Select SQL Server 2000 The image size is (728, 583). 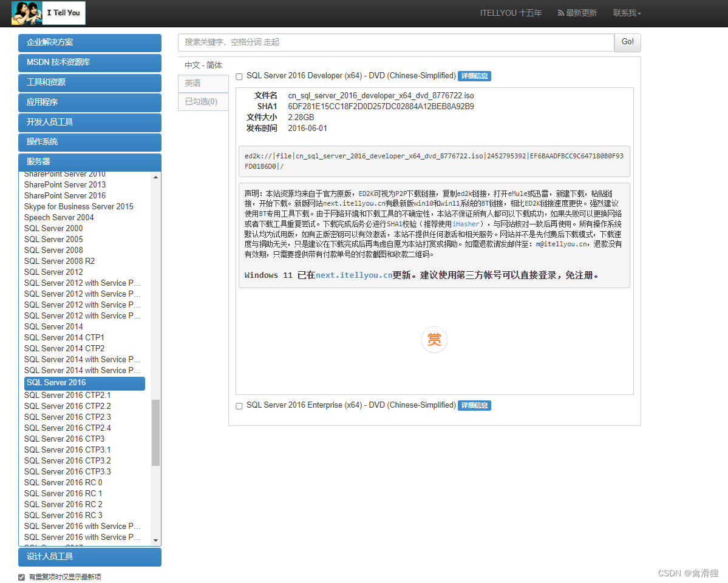[53, 229]
